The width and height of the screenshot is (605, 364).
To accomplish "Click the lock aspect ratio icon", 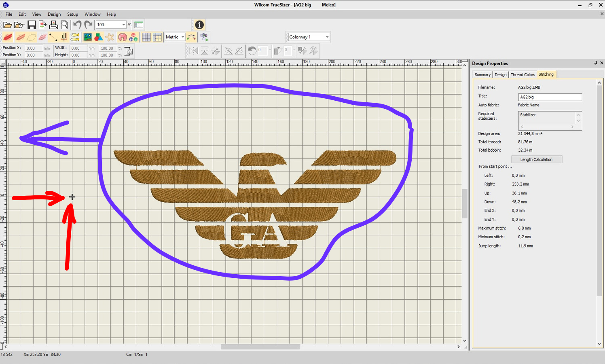I will [129, 51].
